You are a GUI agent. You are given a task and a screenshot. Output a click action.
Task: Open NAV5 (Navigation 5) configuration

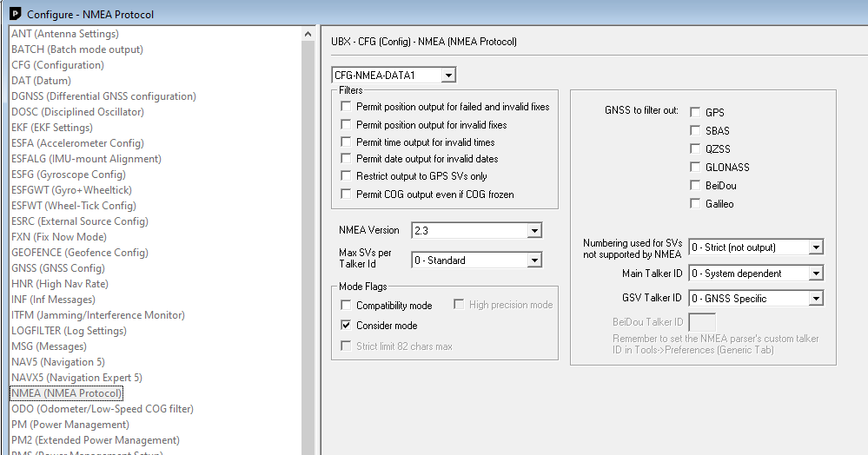tap(57, 362)
